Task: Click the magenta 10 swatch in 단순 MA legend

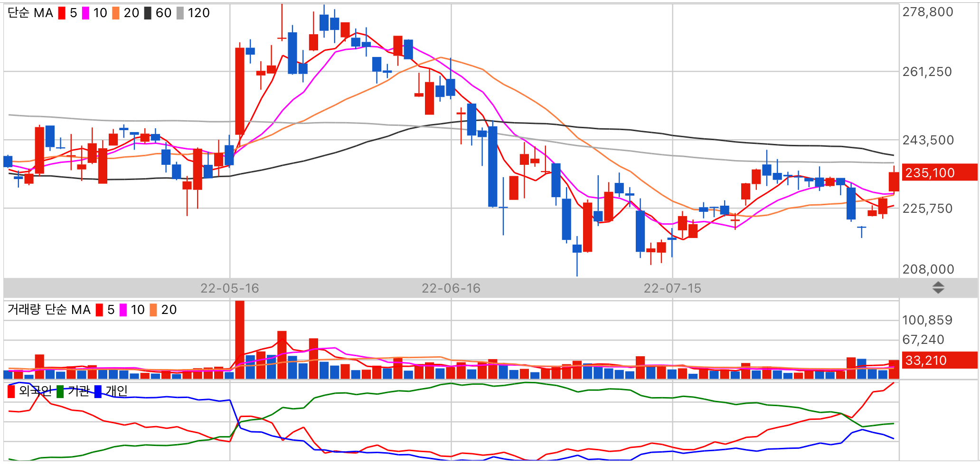Action: coord(85,13)
